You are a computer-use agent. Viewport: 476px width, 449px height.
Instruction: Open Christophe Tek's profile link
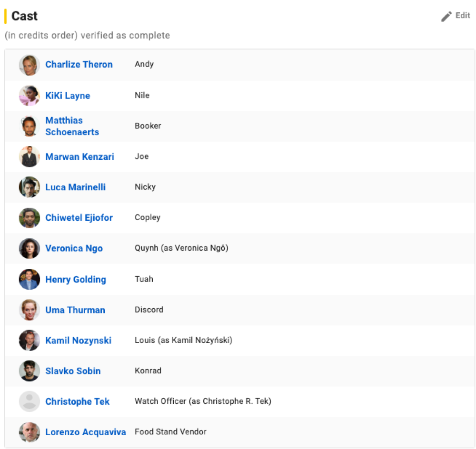point(77,401)
